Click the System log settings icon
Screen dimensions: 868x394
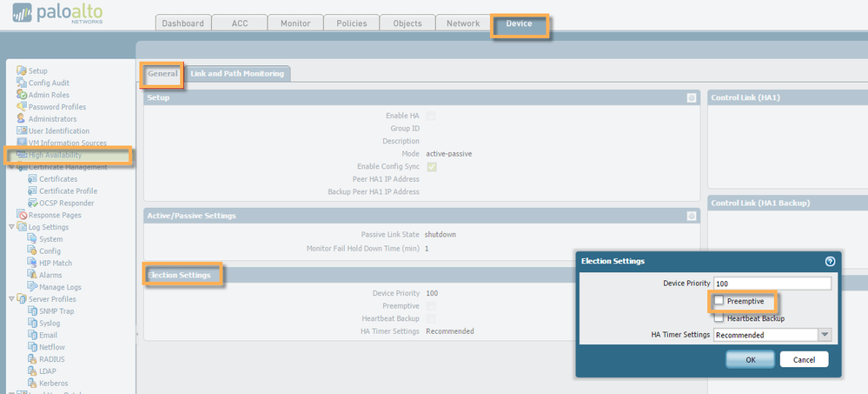coord(32,239)
